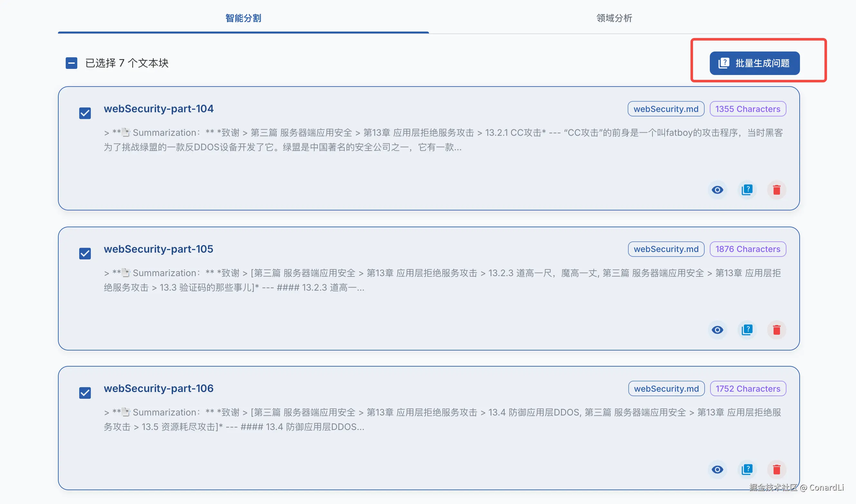Click the 1752 Characters badge
The height and width of the screenshot is (504, 856).
747,388
